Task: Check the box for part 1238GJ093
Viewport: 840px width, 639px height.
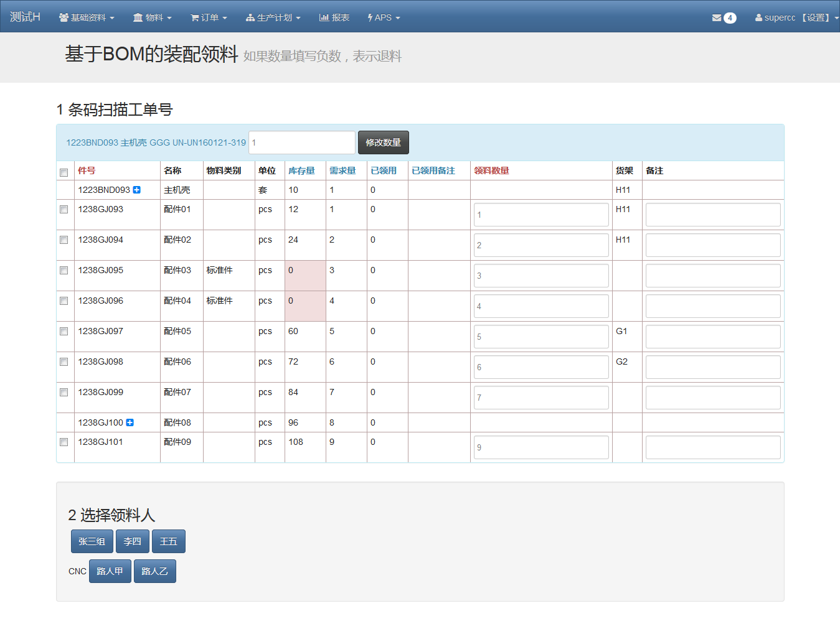Action: click(x=64, y=210)
